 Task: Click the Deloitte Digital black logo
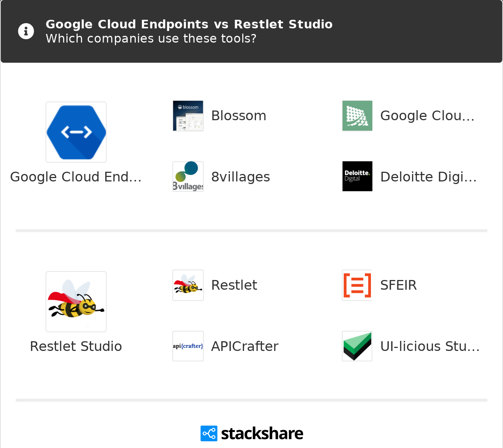(x=357, y=177)
